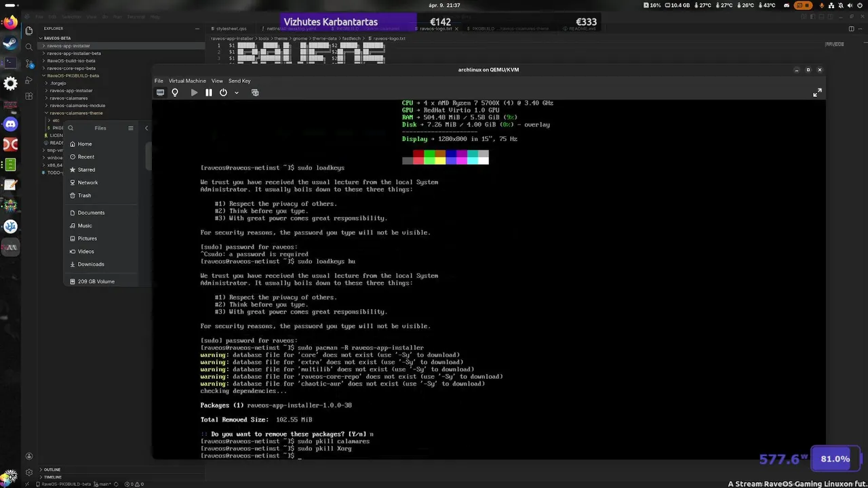Expand the raveos-app-installer folder at top

point(121,46)
